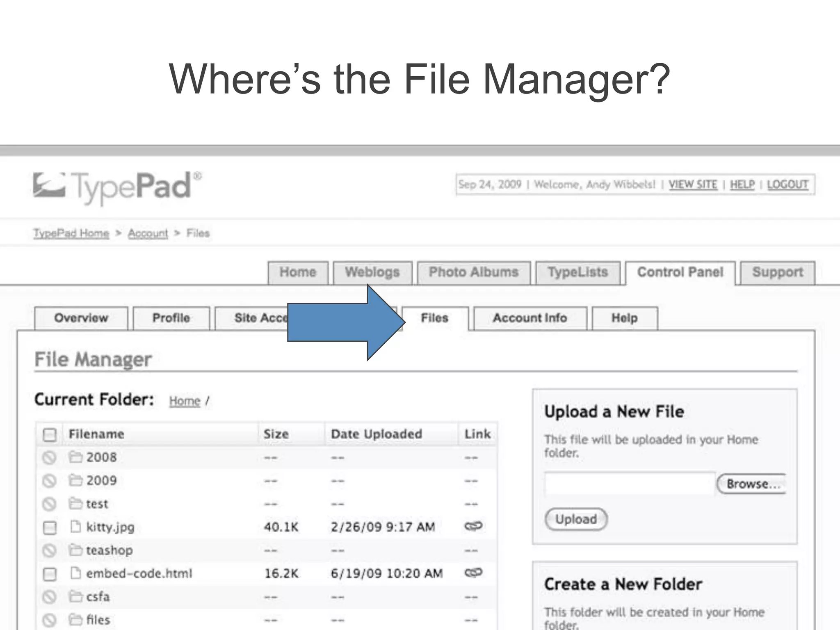Viewport: 840px width, 630px height.
Task: Check the box for embed-code.html
Action: point(50,574)
